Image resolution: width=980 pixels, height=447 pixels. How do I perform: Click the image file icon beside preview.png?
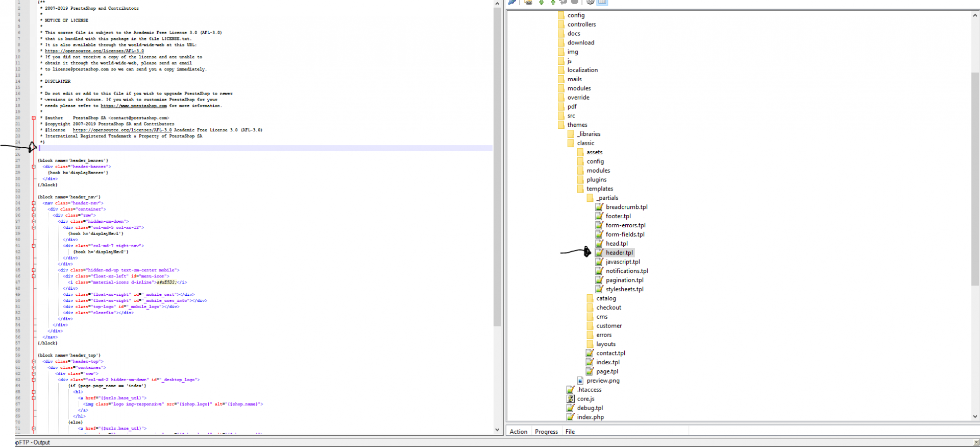coord(580,381)
